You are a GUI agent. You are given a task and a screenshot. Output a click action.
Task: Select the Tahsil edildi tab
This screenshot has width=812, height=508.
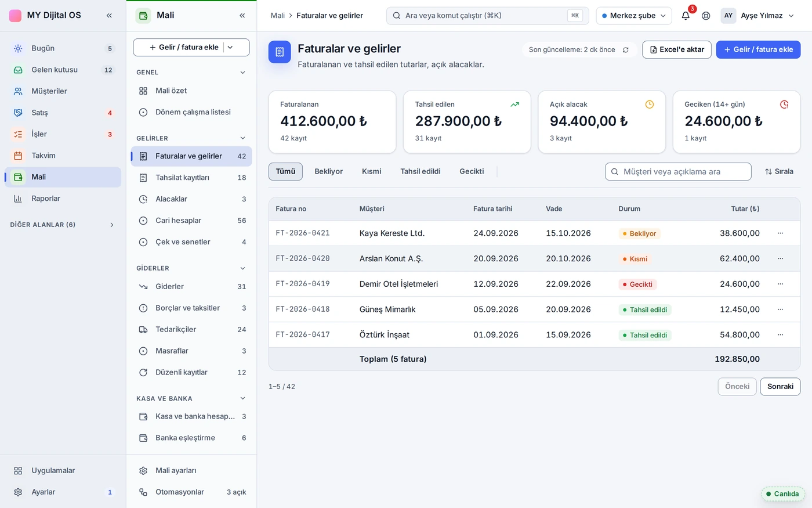(x=420, y=171)
